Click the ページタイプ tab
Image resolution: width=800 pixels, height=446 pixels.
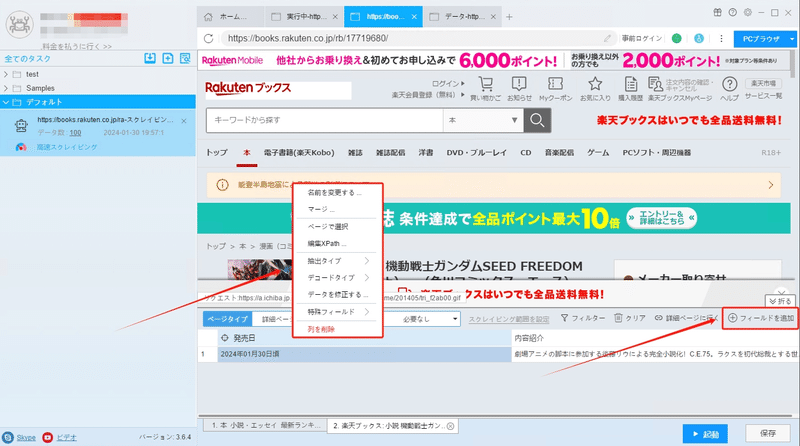click(228, 319)
